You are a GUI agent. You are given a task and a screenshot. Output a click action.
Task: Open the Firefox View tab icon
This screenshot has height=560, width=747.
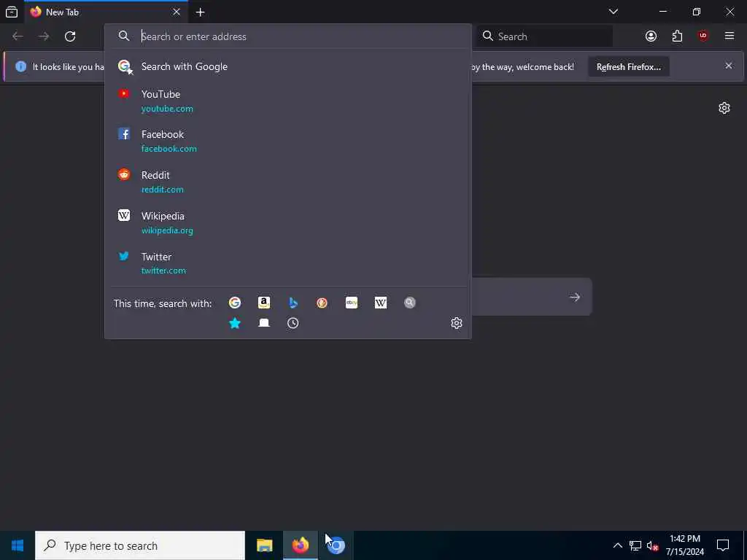pyautogui.click(x=12, y=12)
